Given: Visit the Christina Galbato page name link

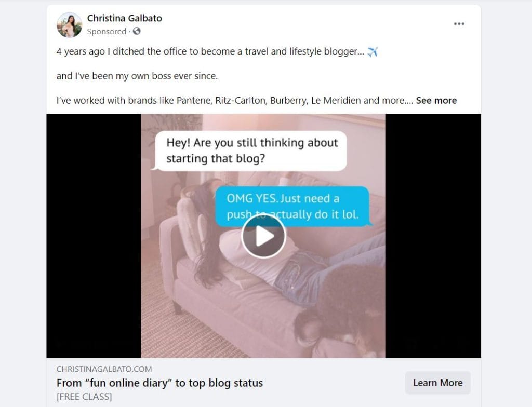Looking at the screenshot, I should (124, 18).
